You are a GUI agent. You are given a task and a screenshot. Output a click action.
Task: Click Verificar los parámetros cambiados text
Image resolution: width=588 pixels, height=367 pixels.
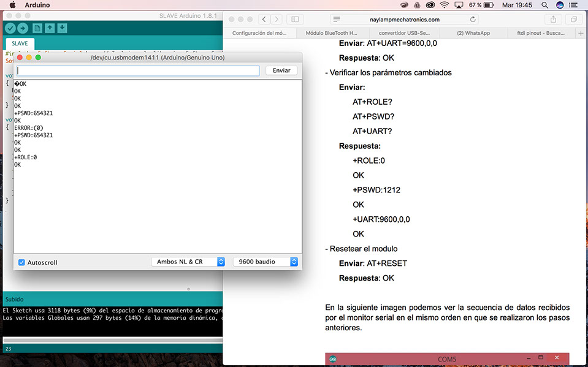[x=391, y=73]
